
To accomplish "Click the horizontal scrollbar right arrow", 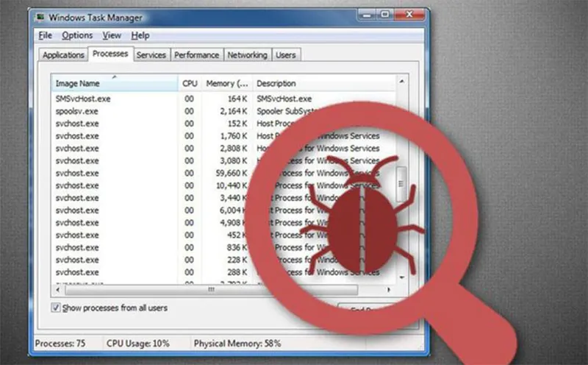I will (389, 289).
